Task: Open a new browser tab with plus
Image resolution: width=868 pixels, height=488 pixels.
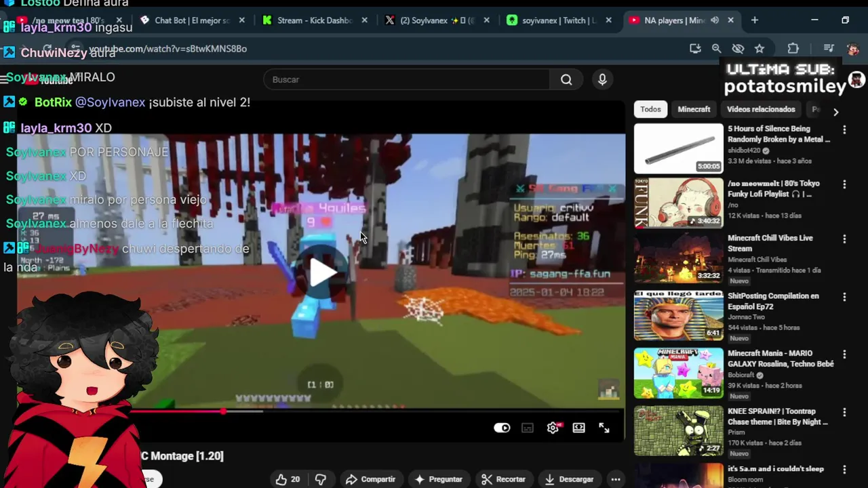Action: click(755, 20)
